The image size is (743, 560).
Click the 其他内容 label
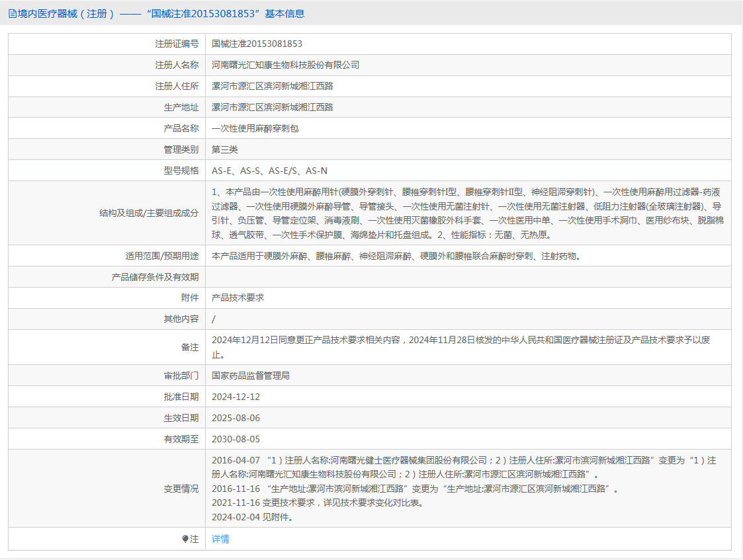pos(181,319)
